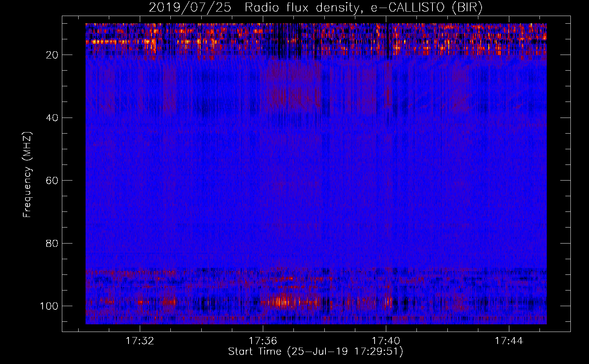The width and height of the screenshot is (589, 364).
Task: Click the 100 MHz frequency tick label
Action: (49, 306)
